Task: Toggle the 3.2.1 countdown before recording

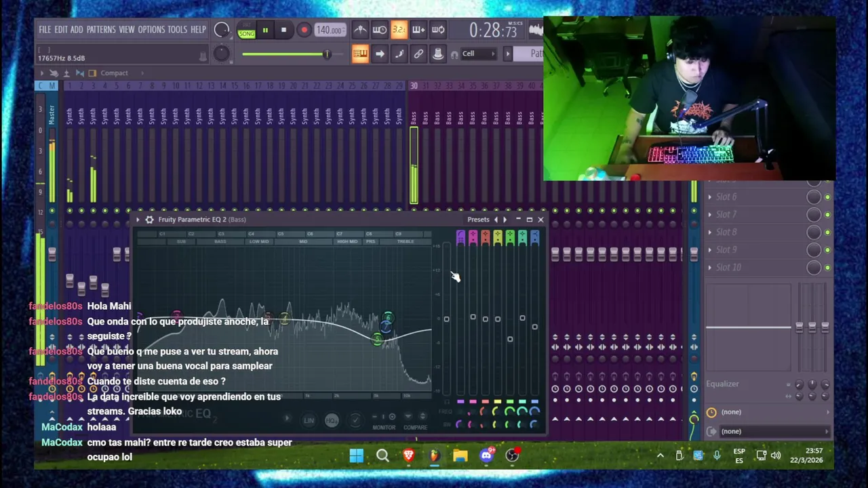Action: click(x=399, y=30)
